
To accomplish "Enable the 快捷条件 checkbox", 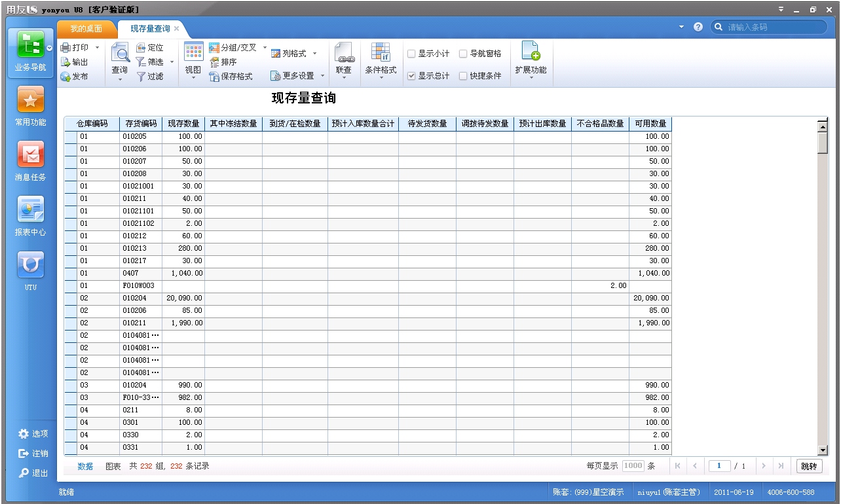I will pos(463,76).
